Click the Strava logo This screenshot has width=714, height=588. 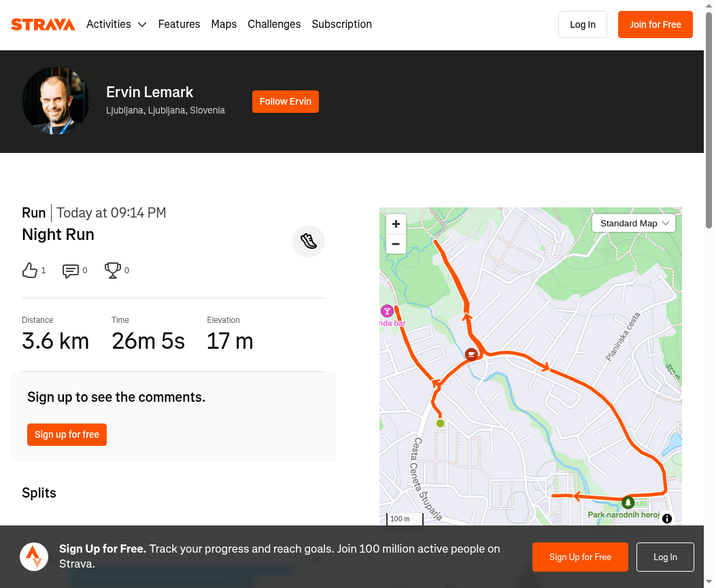click(43, 24)
